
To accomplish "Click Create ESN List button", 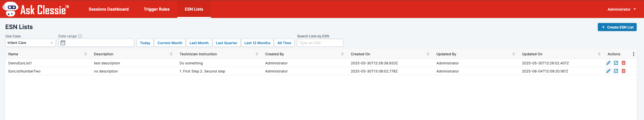I will pos(617,27).
